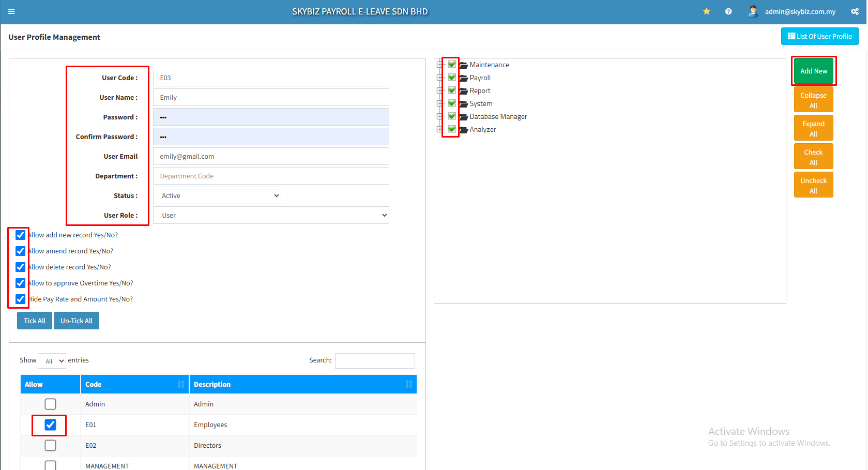Viewport: 868px width, 470px height.
Task: Click the Maintenance folder icon
Action: [x=464, y=65]
